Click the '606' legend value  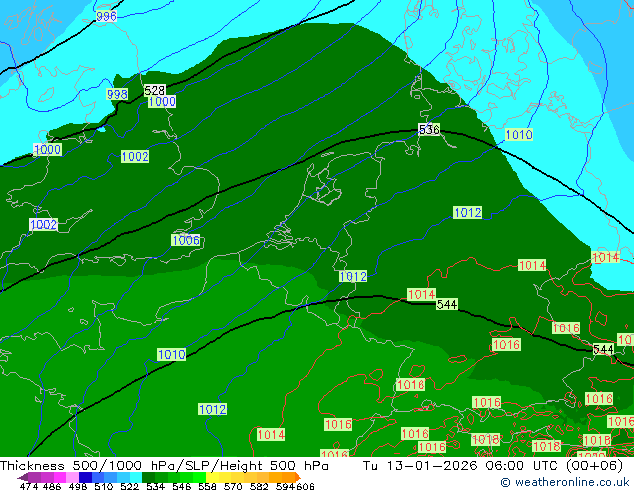coord(304,486)
